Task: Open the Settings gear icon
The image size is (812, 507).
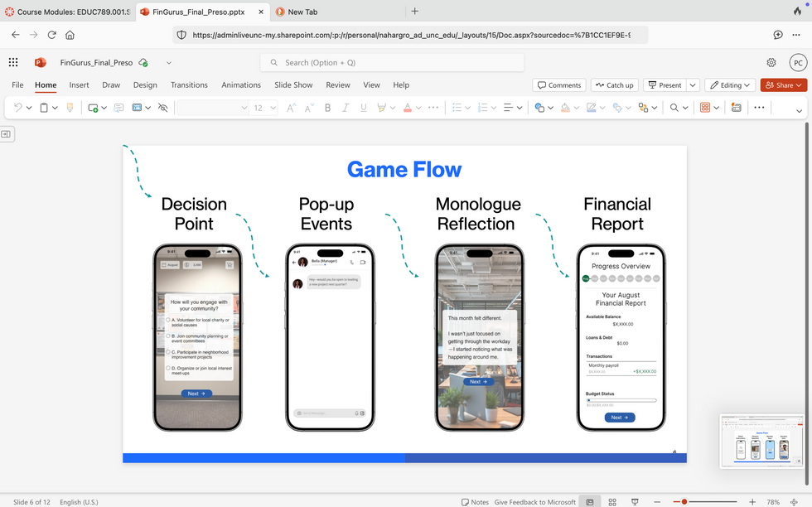Action: (771, 63)
